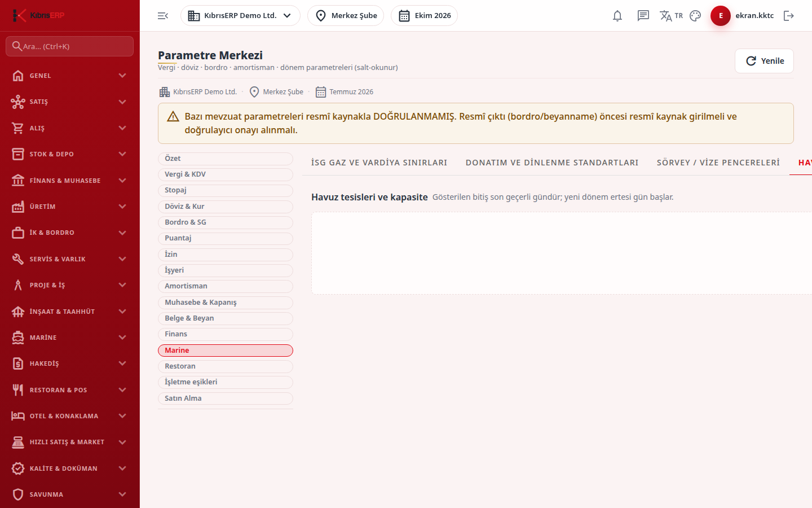Expand the İK & Bordro section chevron

point(122,233)
